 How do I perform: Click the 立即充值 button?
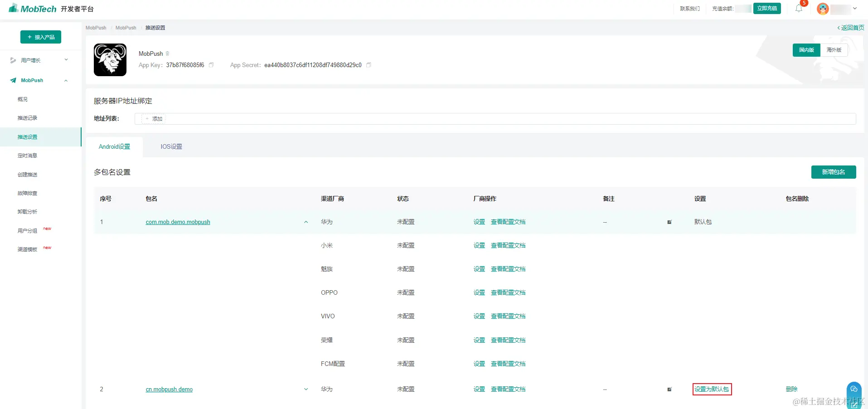point(767,9)
